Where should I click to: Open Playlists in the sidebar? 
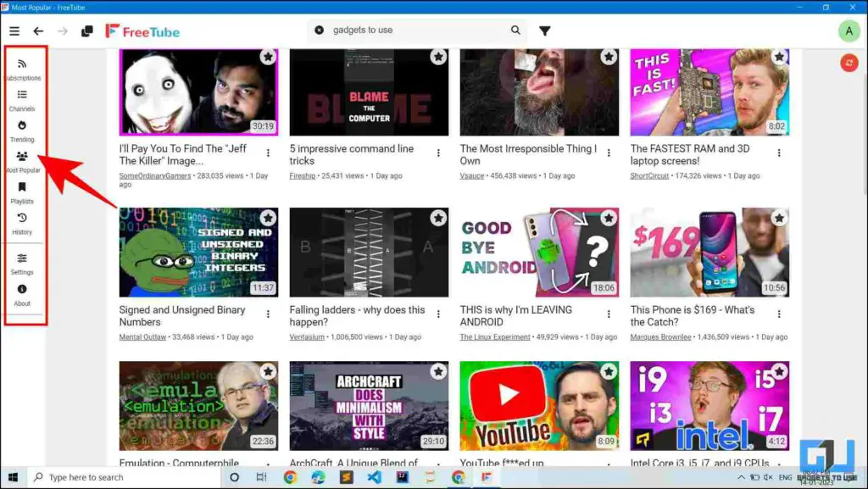tap(22, 193)
